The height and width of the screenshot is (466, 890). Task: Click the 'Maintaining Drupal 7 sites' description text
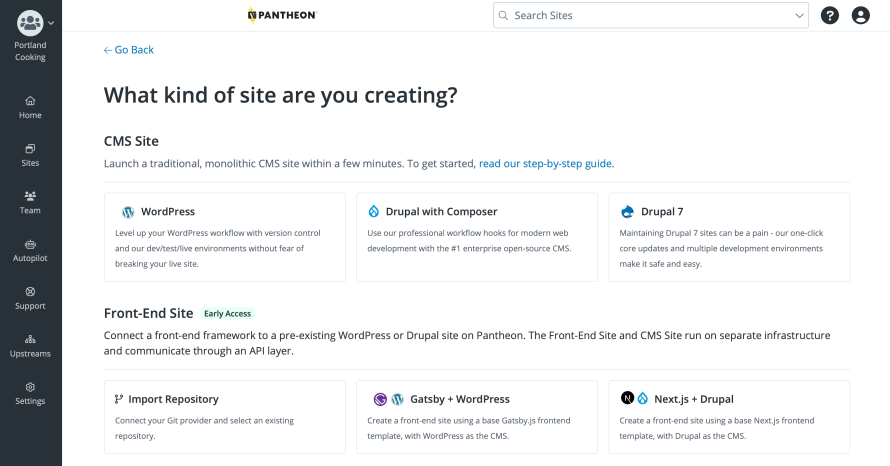click(721, 249)
